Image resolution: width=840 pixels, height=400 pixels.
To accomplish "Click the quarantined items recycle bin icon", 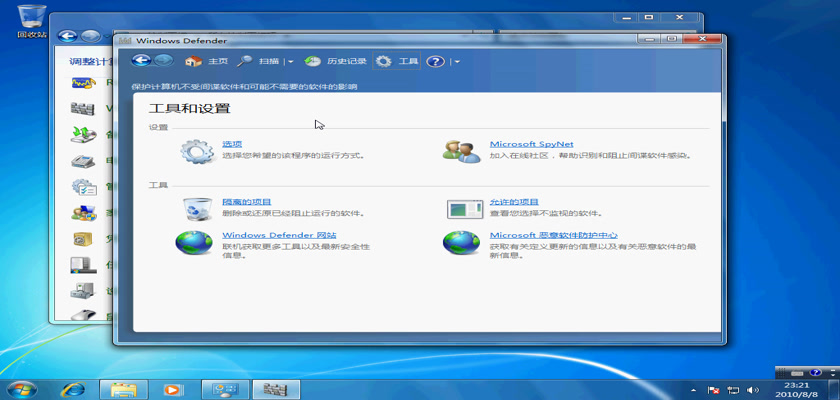I will pyautogui.click(x=197, y=208).
